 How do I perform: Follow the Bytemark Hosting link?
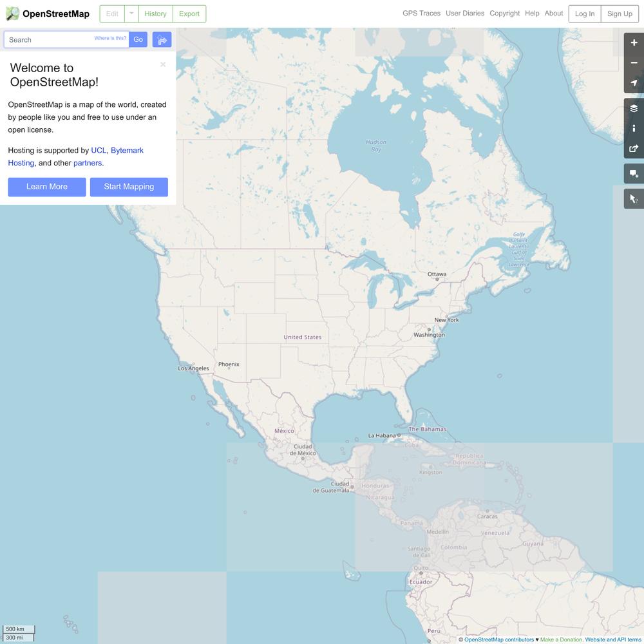(76, 156)
